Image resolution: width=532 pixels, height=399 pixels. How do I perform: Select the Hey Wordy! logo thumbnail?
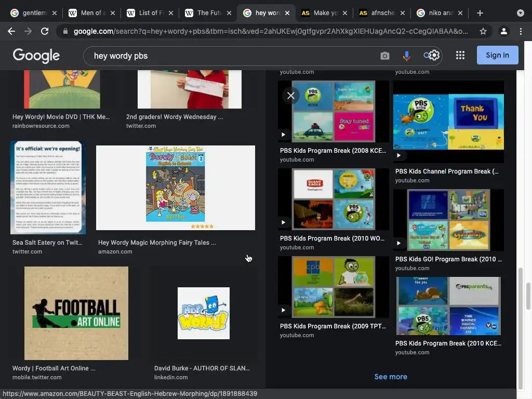click(x=204, y=313)
